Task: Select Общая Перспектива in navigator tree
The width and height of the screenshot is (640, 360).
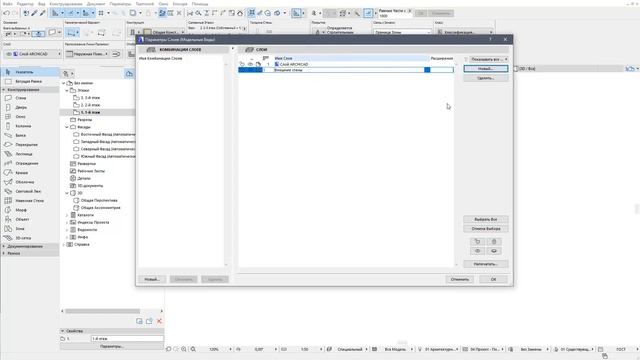Action: (x=99, y=200)
